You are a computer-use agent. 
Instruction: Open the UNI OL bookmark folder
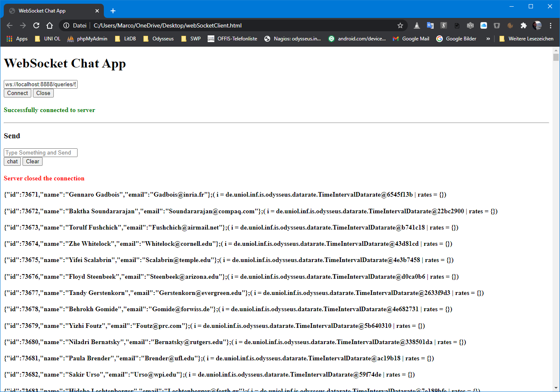[x=48, y=39]
